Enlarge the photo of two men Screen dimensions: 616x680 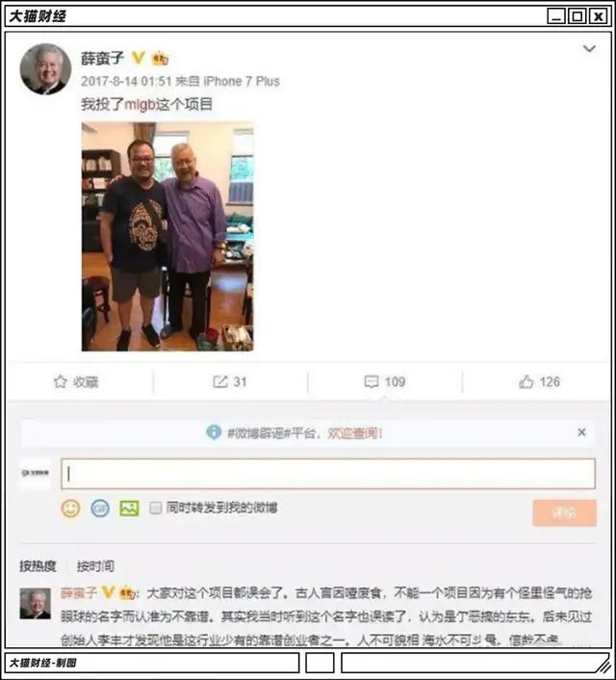coord(167,236)
